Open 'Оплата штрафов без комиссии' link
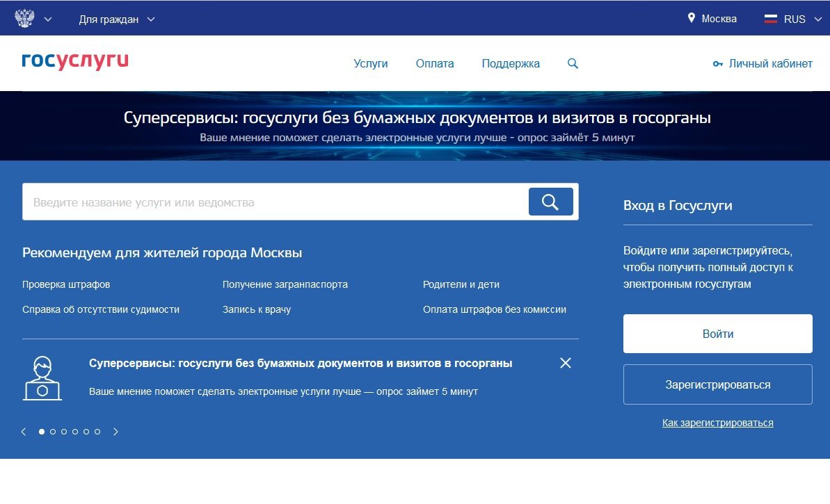 click(x=495, y=309)
